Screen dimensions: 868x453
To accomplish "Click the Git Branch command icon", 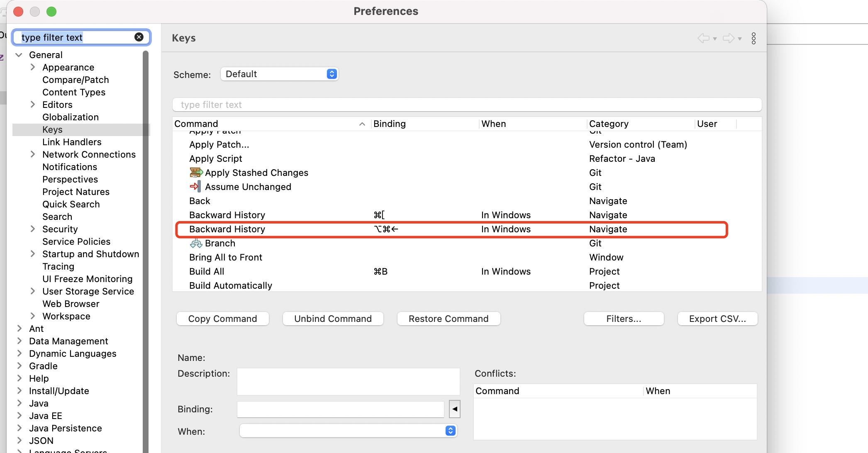I will [196, 243].
